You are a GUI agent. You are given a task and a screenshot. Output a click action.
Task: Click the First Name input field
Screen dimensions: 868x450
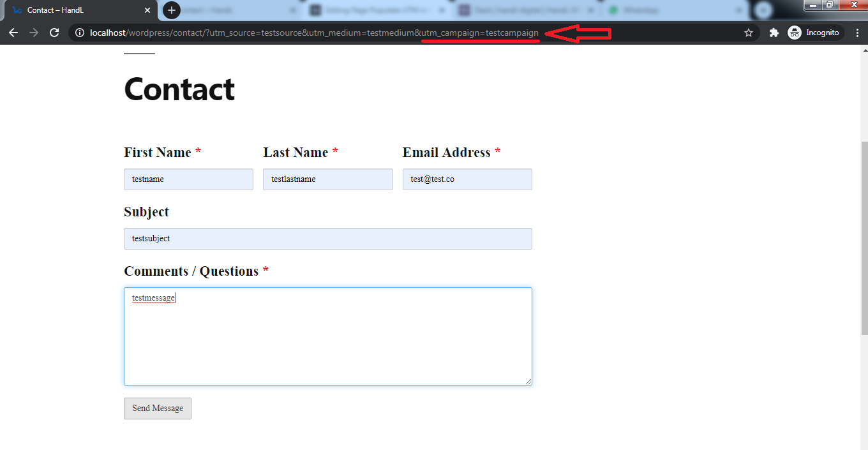[x=188, y=179]
